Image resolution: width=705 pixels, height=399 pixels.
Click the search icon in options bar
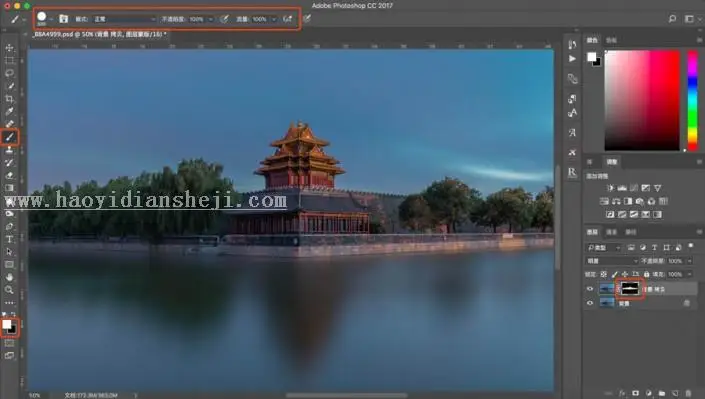pyautogui.click(x=672, y=18)
